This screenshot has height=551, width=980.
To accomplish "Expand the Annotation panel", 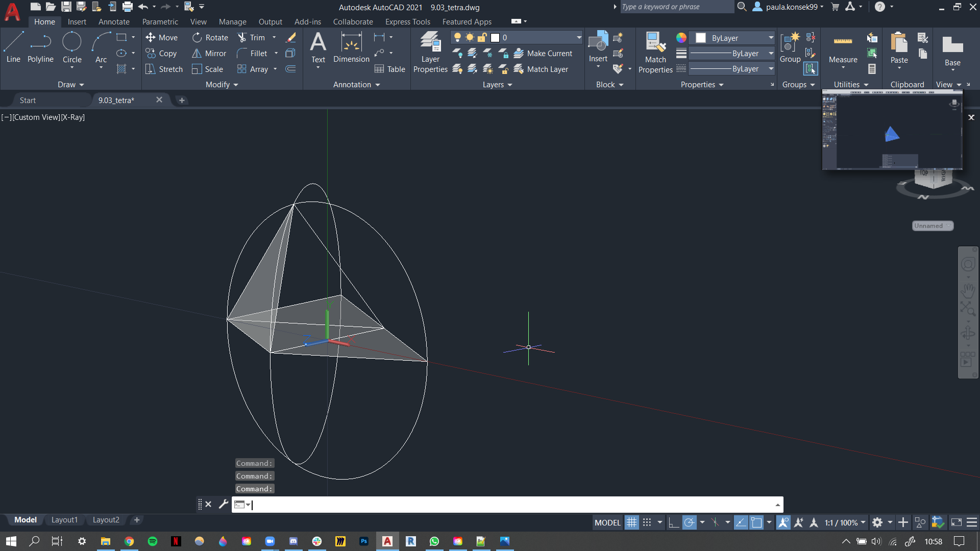I will 356,85.
